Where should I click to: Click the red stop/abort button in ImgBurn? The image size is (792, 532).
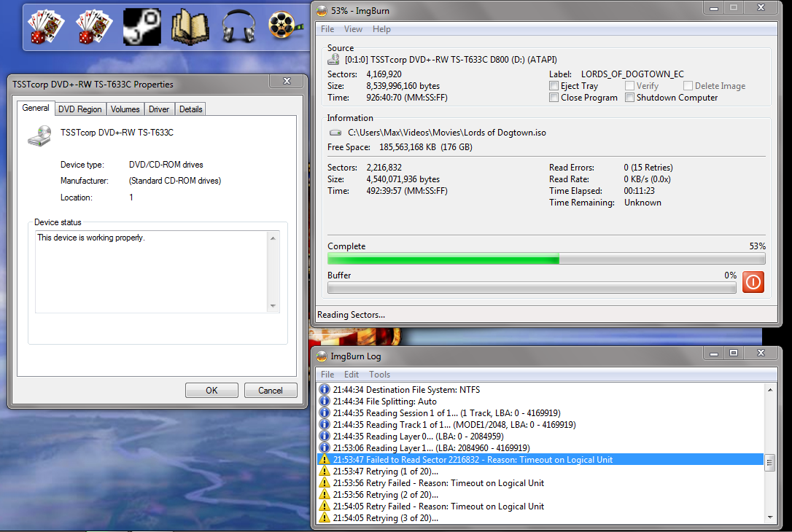point(753,282)
